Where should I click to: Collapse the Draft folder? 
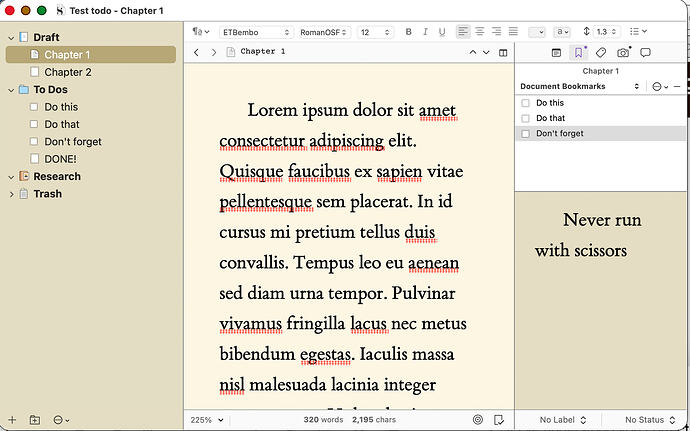(11, 38)
